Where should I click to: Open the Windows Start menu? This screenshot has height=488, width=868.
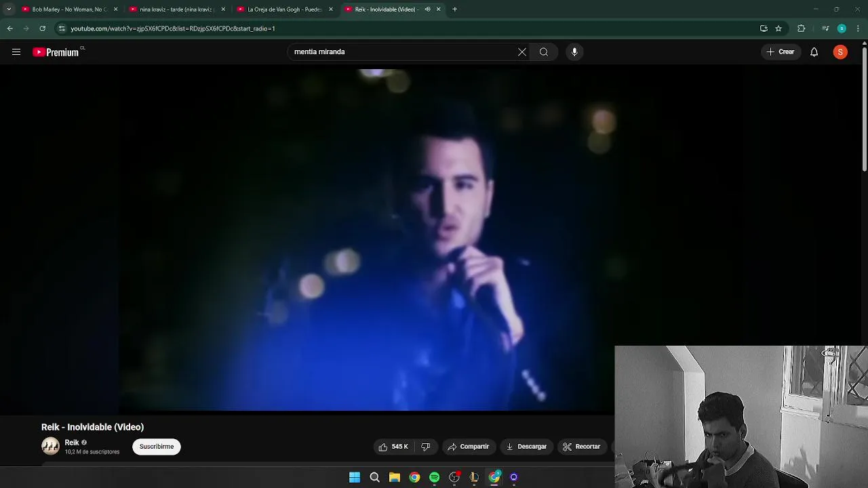tap(355, 477)
